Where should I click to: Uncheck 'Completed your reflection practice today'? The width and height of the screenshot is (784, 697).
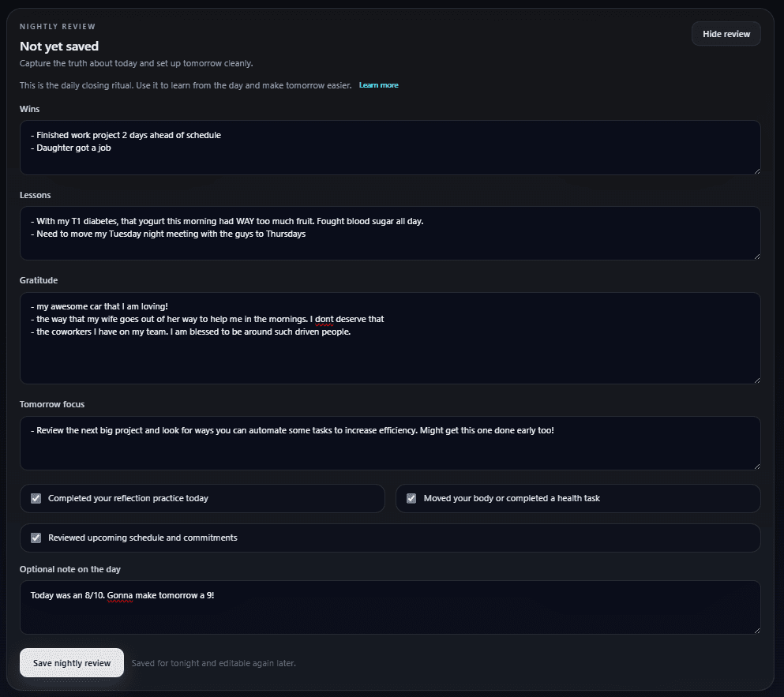point(36,498)
